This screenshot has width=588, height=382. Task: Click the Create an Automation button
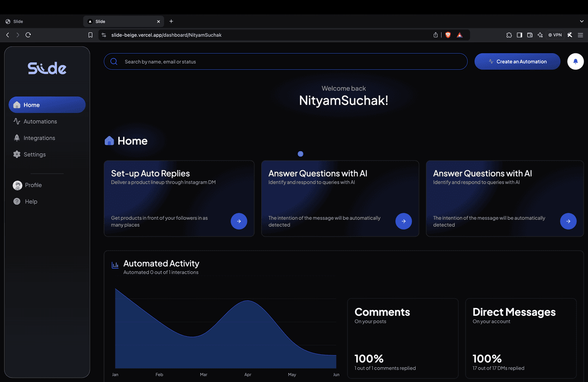tap(517, 61)
